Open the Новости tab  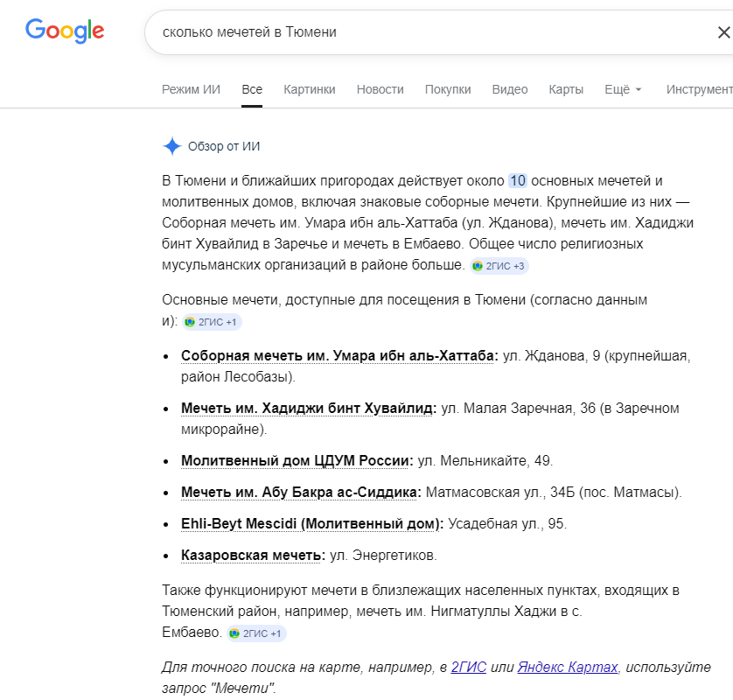click(x=380, y=89)
